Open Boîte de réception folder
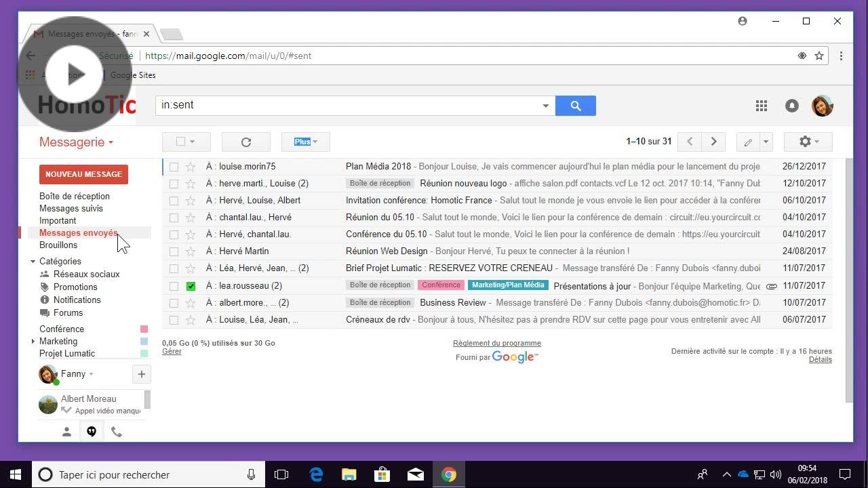 (74, 196)
